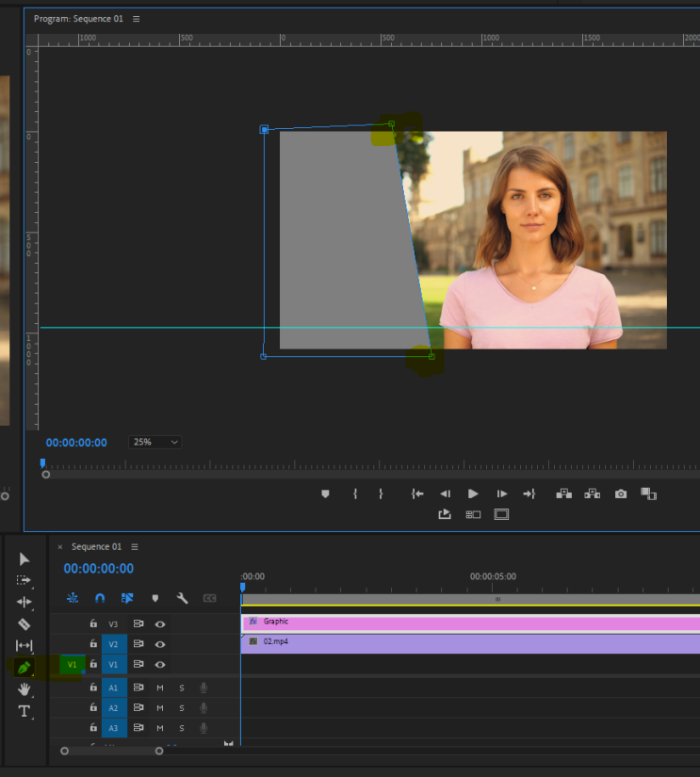Solo audio track A2

click(182, 708)
